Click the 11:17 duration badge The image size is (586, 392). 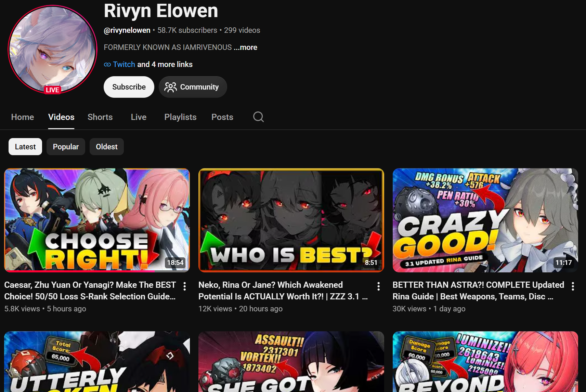pyautogui.click(x=563, y=262)
